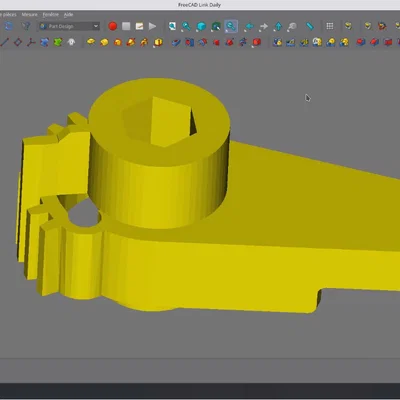
Task: Click the datum line tool
Action: (x=5, y=42)
